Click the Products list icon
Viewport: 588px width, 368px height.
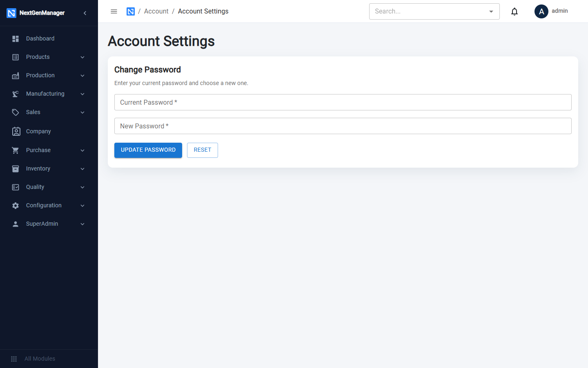coord(16,57)
